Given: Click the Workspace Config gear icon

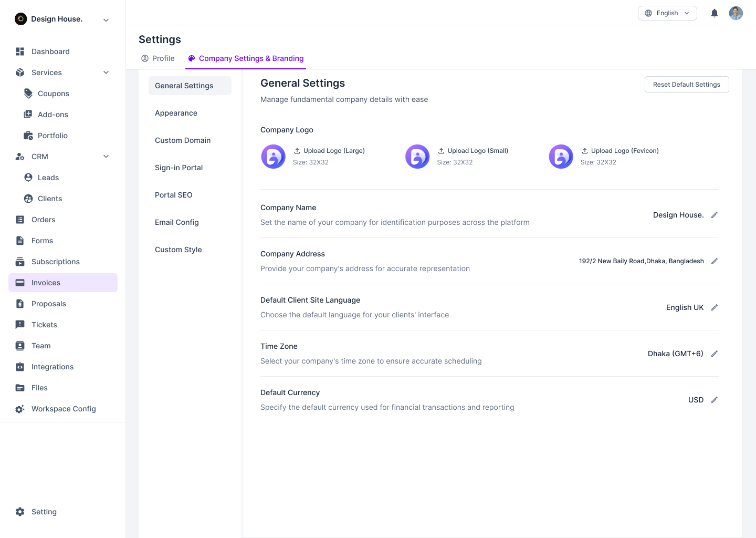Looking at the screenshot, I should click(20, 409).
